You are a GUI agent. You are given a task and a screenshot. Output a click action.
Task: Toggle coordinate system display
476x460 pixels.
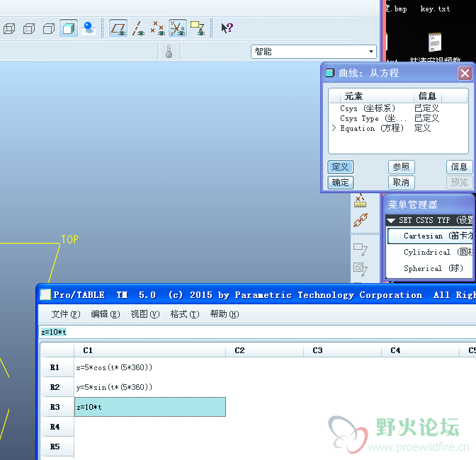[x=178, y=29]
